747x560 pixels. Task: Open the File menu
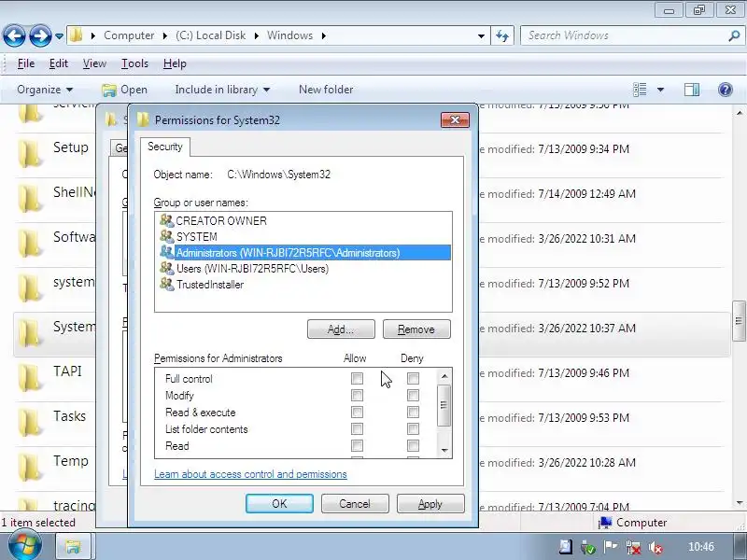tap(26, 63)
